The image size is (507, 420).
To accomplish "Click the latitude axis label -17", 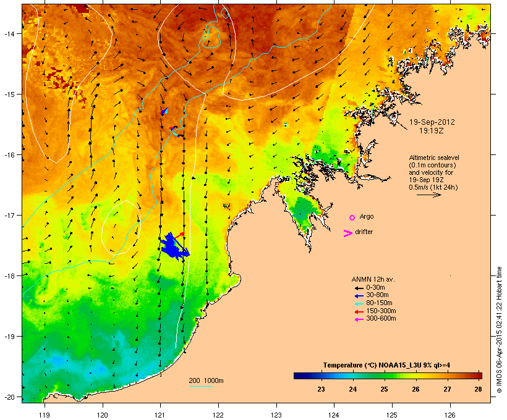I will pyautogui.click(x=9, y=215).
